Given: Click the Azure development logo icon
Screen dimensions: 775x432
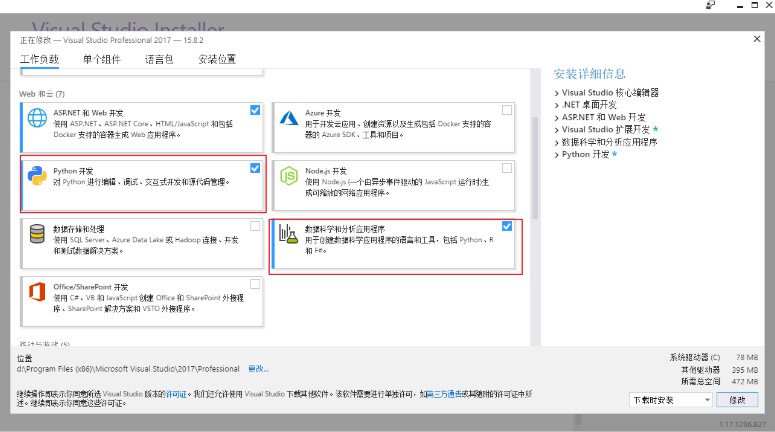Looking at the screenshot, I should click(289, 118).
